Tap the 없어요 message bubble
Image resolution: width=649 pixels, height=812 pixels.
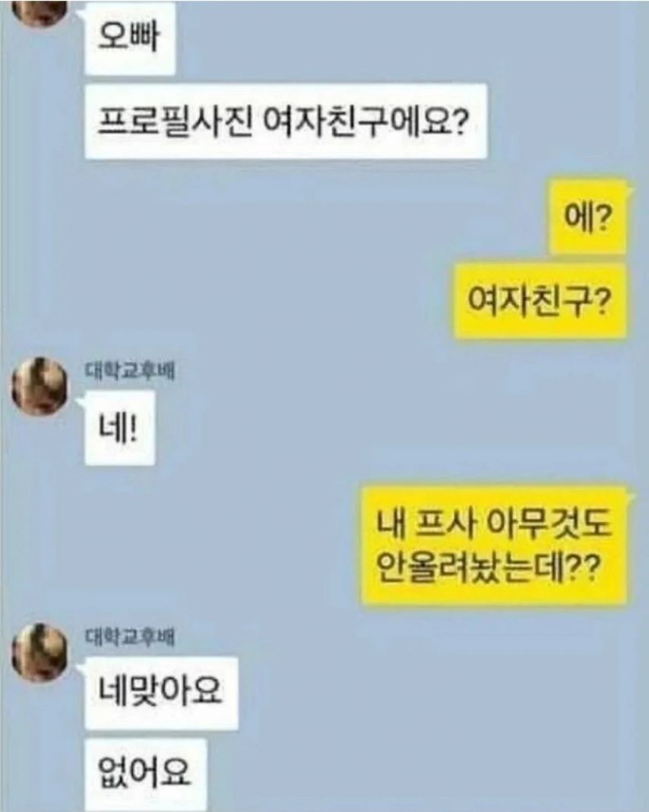pos(146,775)
